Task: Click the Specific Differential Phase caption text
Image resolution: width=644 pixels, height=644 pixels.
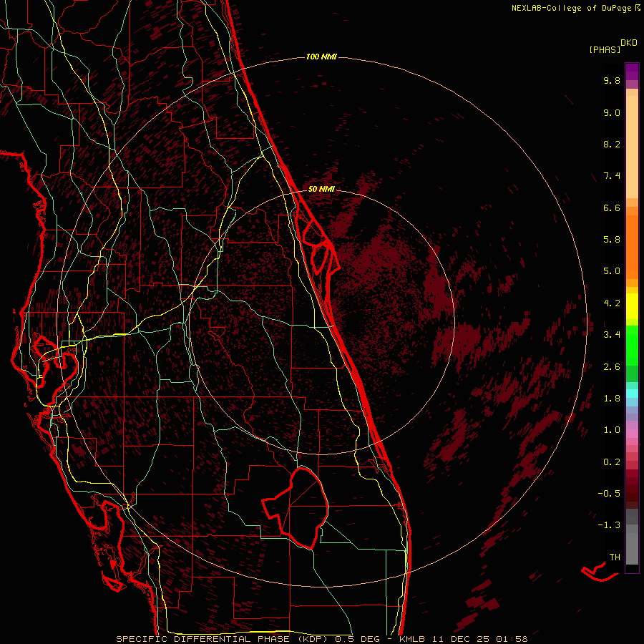Action: click(x=321, y=639)
